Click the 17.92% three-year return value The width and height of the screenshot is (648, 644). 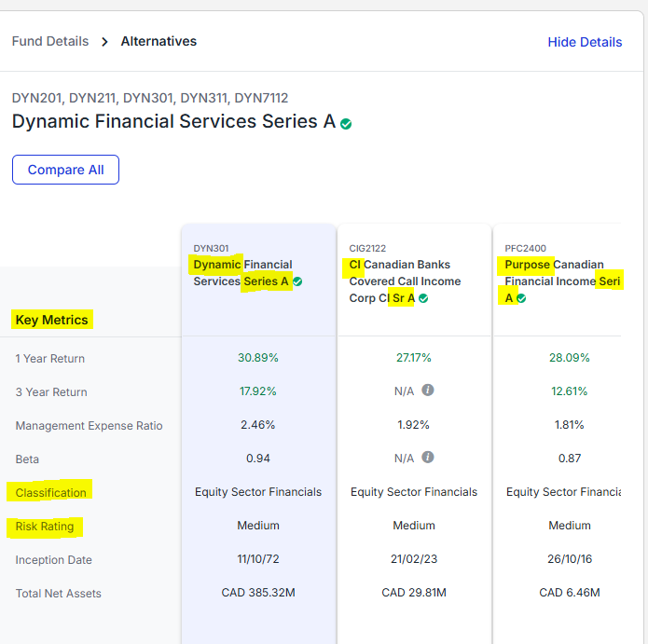[x=258, y=391]
